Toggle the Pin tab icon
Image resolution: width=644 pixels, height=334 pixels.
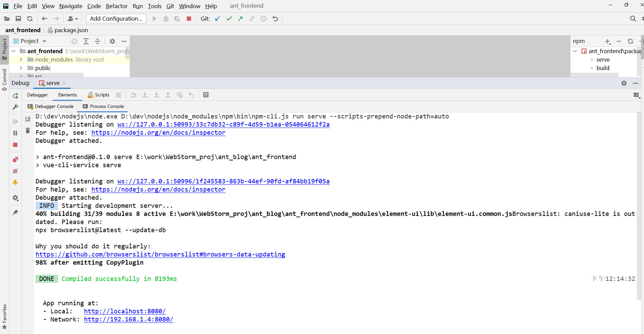[x=15, y=213]
